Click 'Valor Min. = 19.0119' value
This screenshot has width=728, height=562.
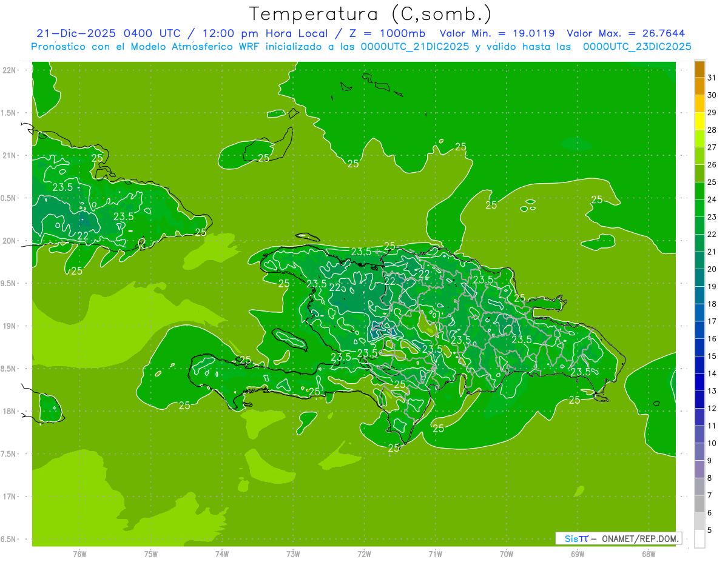(497, 33)
